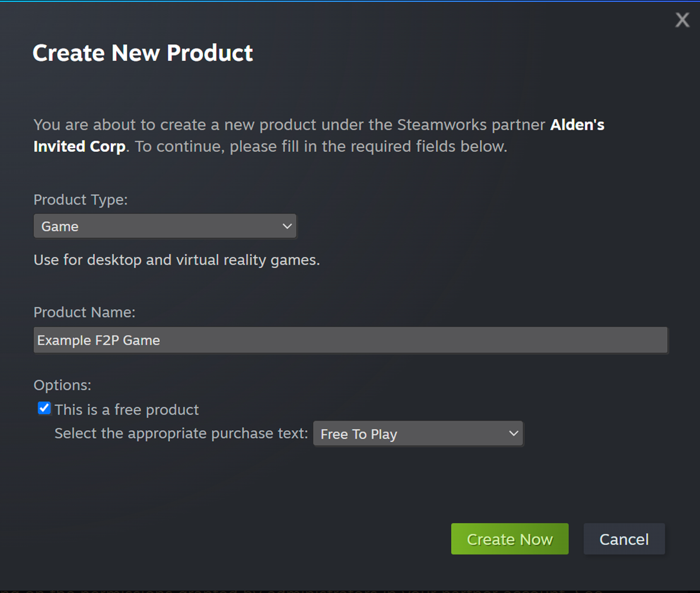Click the arrow on the purchase text selector
This screenshot has height=593, width=700.
pyautogui.click(x=513, y=434)
